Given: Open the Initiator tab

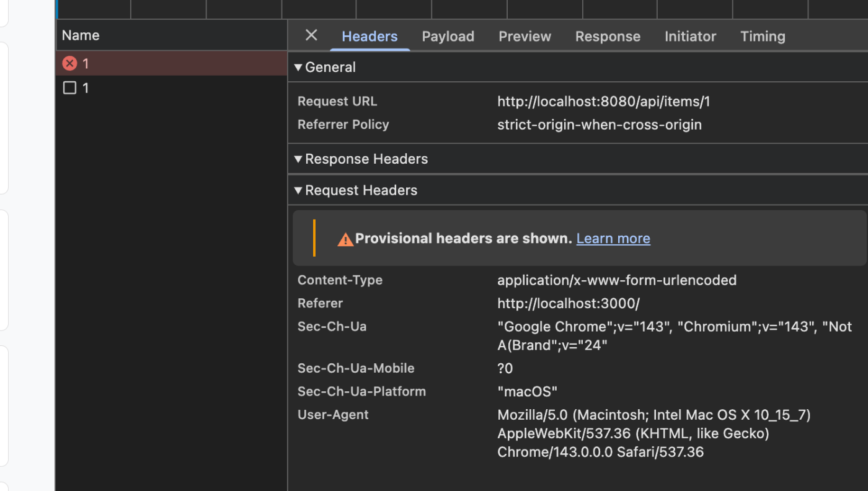Looking at the screenshot, I should point(690,37).
